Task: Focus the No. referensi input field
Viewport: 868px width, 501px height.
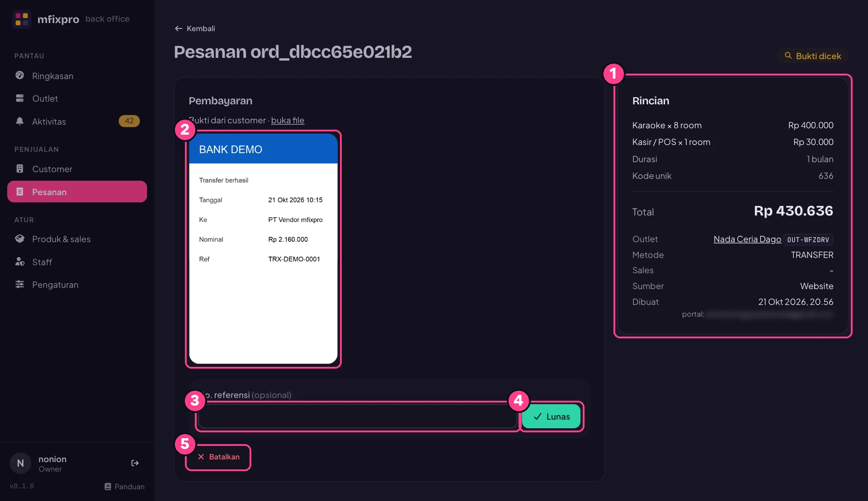Action: 357,417
